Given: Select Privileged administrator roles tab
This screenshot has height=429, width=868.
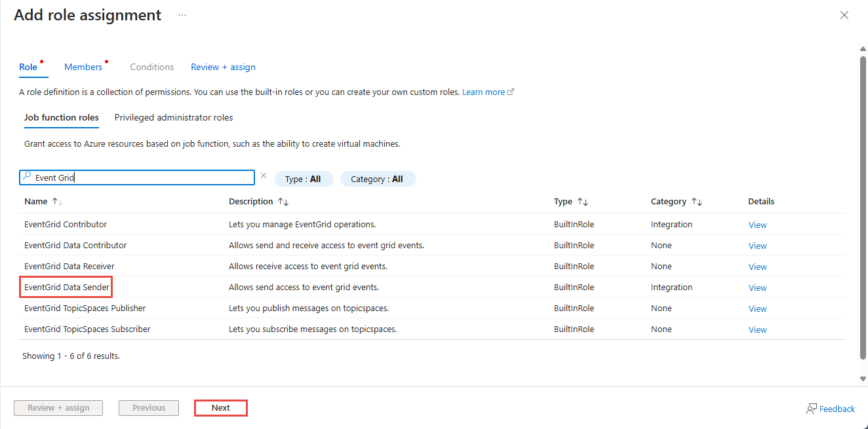Looking at the screenshot, I should [174, 118].
